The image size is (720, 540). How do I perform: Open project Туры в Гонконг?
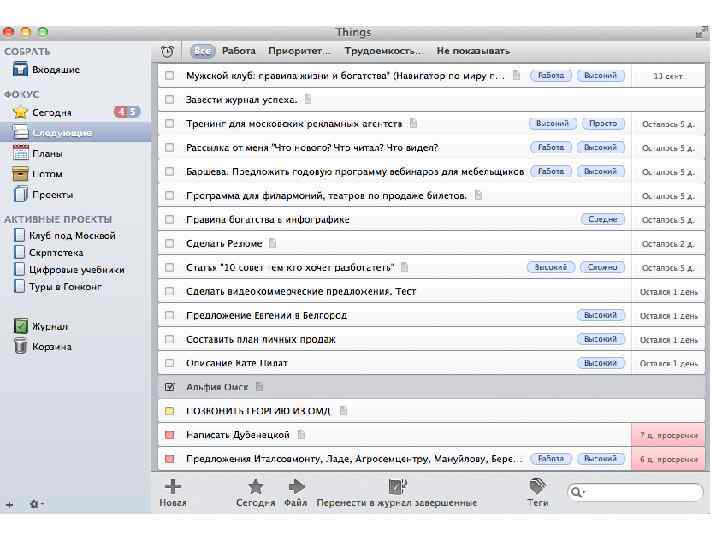[58, 287]
